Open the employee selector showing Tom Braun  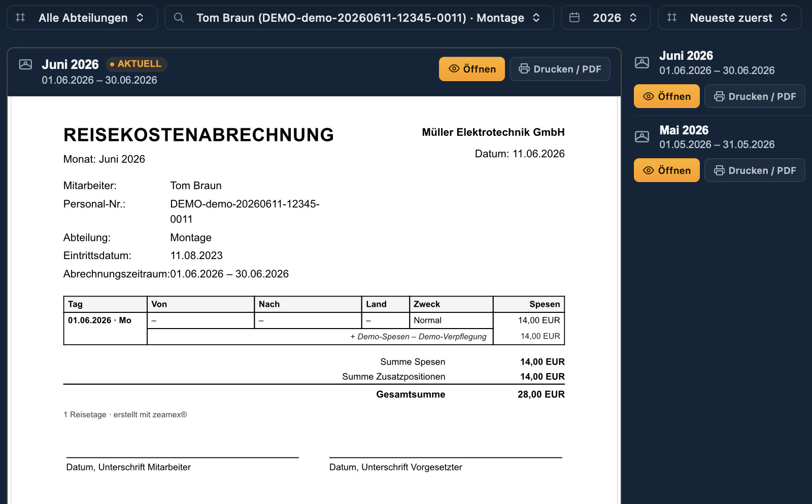[359, 18]
